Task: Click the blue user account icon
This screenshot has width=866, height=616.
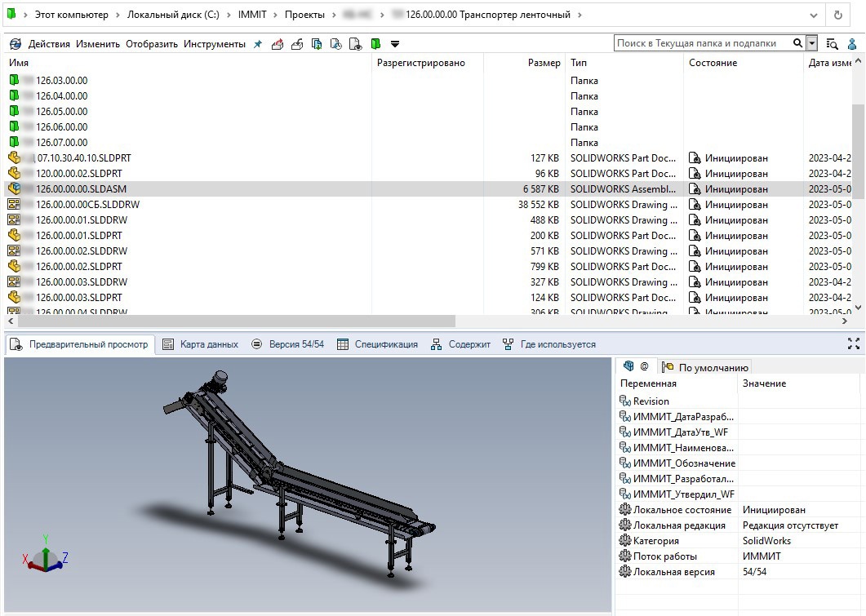Action: [x=851, y=43]
